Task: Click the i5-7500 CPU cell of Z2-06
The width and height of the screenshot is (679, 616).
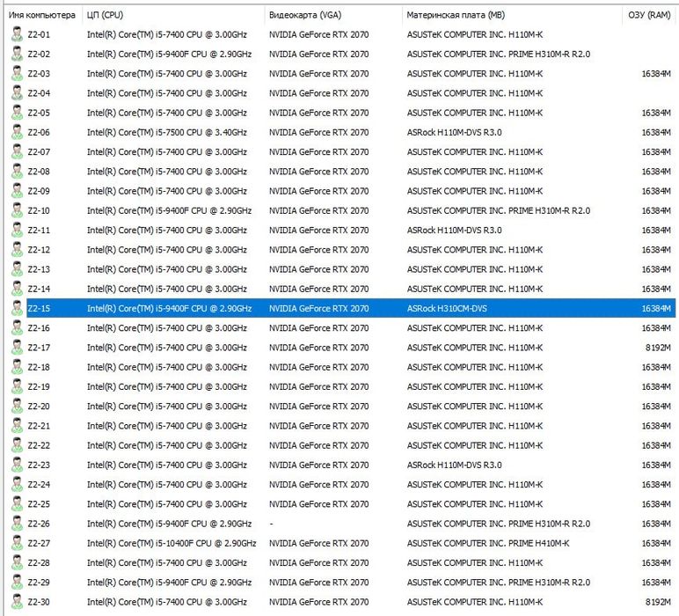Action: [167, 132]
